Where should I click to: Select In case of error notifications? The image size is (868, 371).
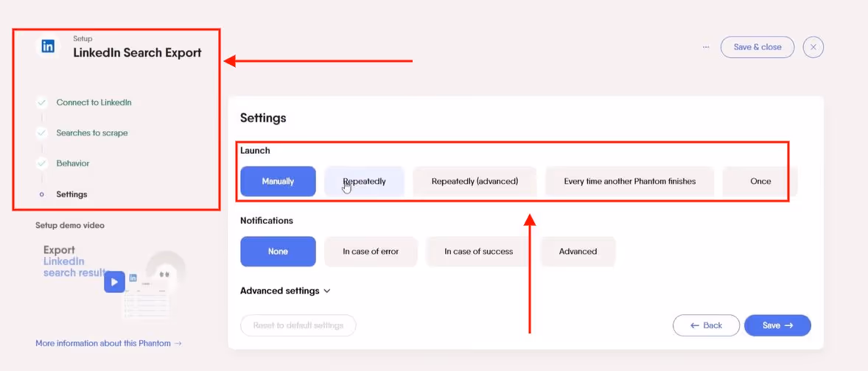click(371, 252)
